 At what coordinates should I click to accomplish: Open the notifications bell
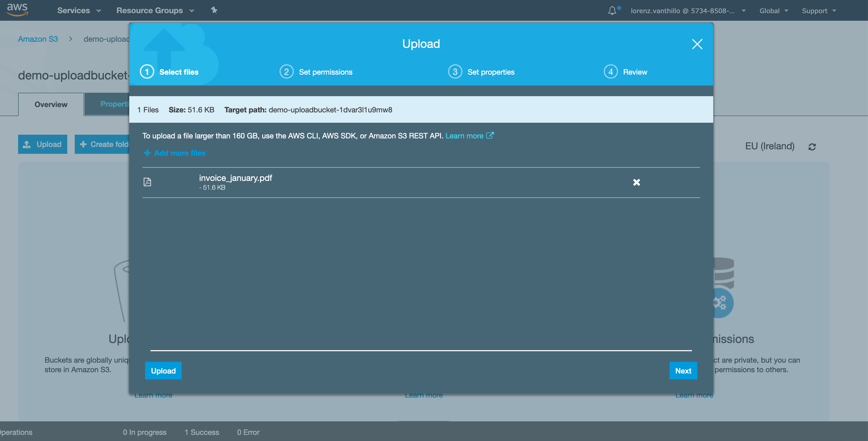click(x=613, y=10)
